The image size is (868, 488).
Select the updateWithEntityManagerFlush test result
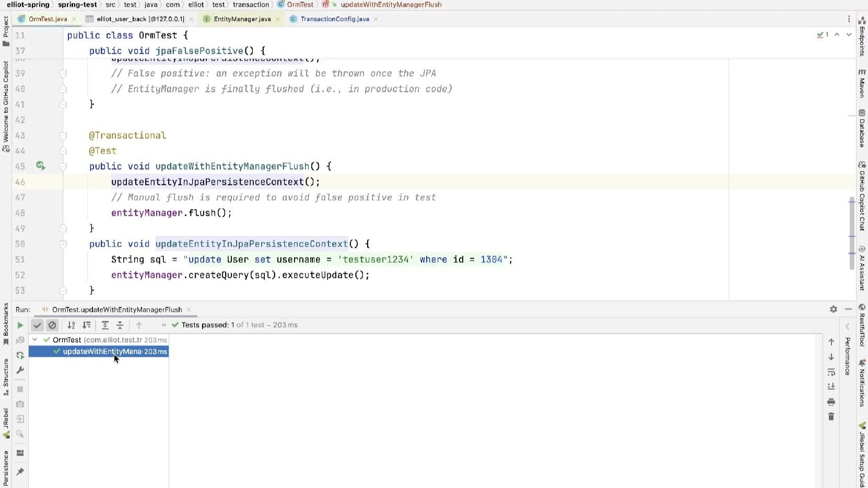click(x=102, y=352)
